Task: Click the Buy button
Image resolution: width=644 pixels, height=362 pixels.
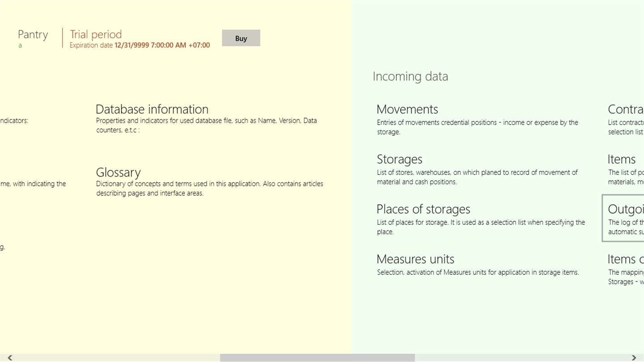Action: (x=241, y=38)
